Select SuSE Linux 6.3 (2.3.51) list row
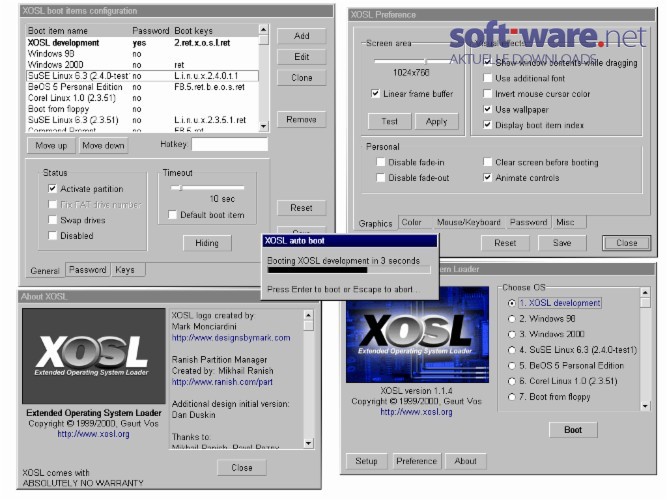 tap(143, 120)
